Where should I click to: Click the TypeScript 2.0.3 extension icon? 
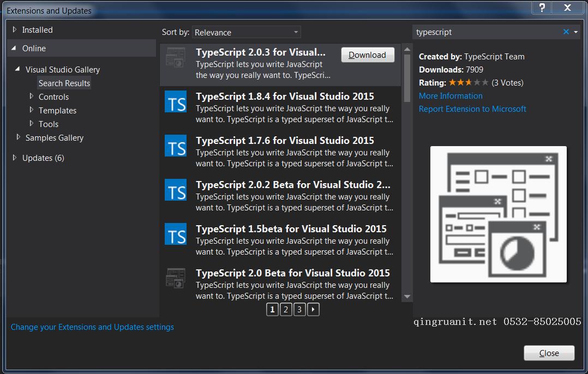tap(176, 58)
